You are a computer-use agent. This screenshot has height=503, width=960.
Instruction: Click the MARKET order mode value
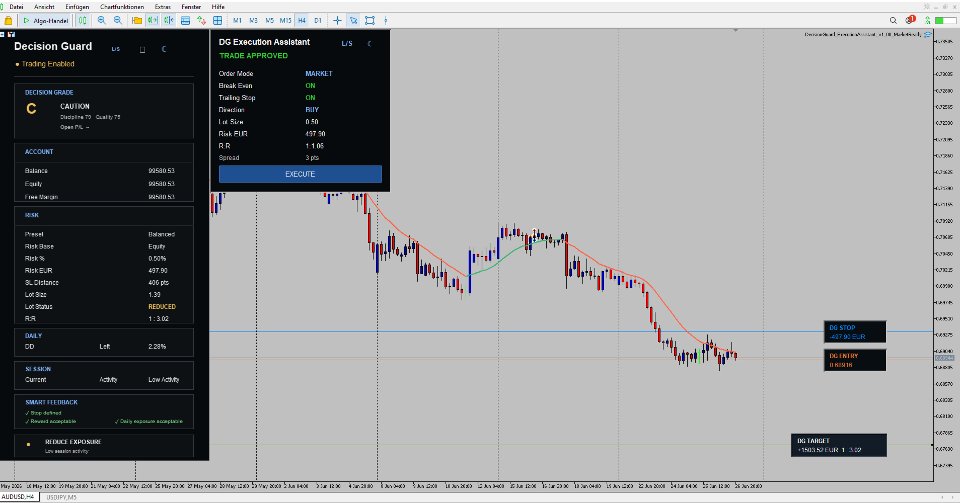coord(318,73)
